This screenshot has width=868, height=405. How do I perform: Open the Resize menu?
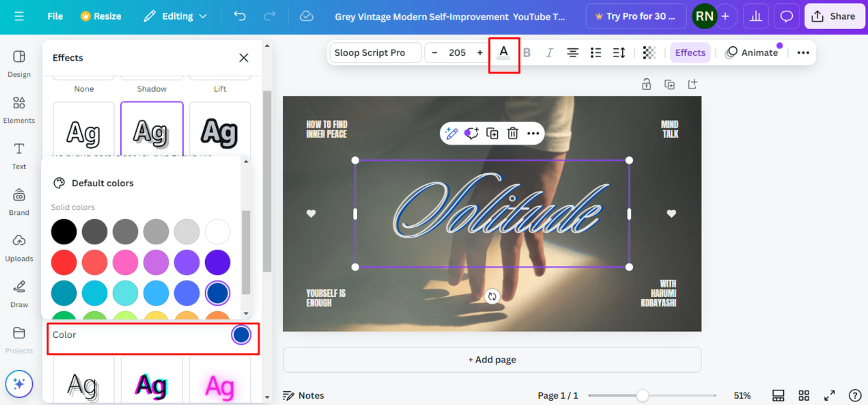101,16
